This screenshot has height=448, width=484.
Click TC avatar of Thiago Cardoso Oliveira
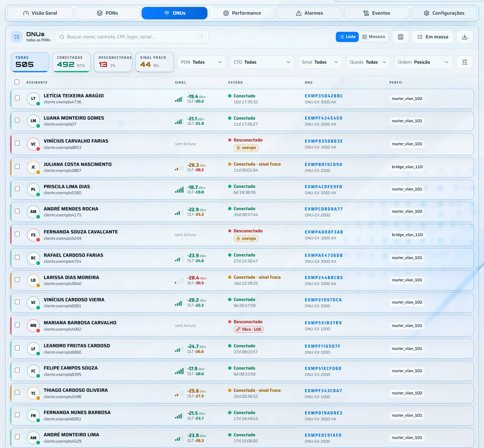[33, 393]
